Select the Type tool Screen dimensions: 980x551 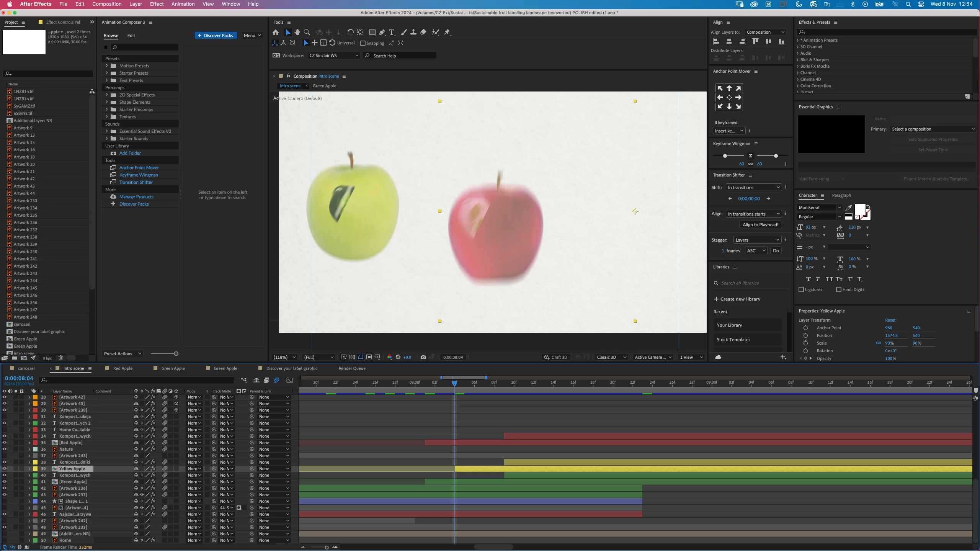392,32
